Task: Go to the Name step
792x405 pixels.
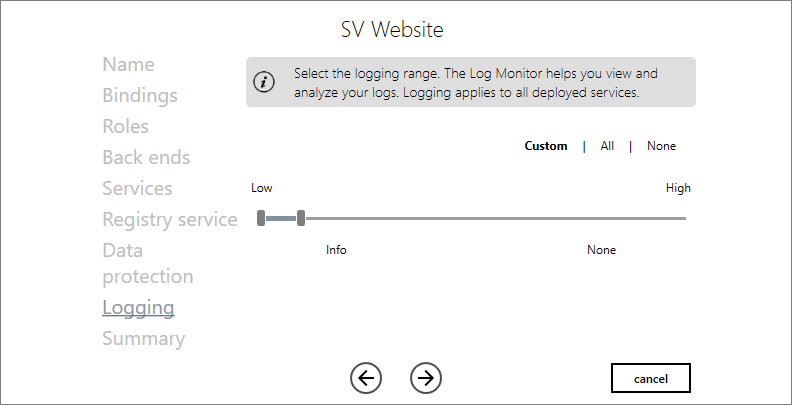Action: (x=128, y=64)
